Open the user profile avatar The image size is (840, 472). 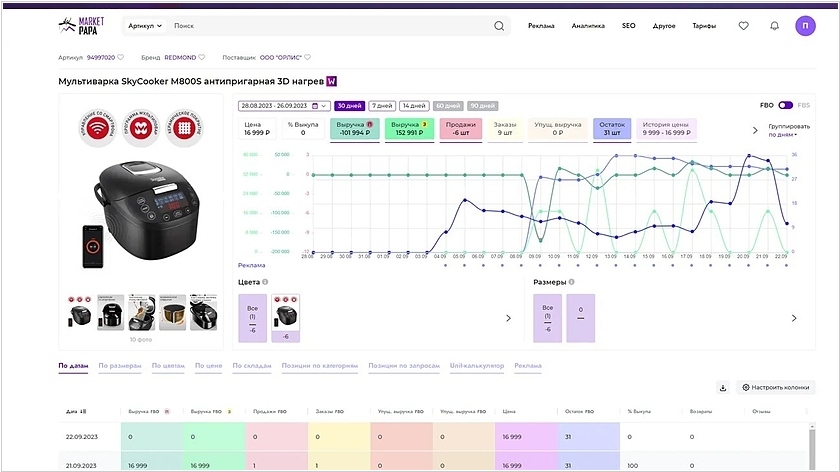pyautogui.click(x=805, y=26)
